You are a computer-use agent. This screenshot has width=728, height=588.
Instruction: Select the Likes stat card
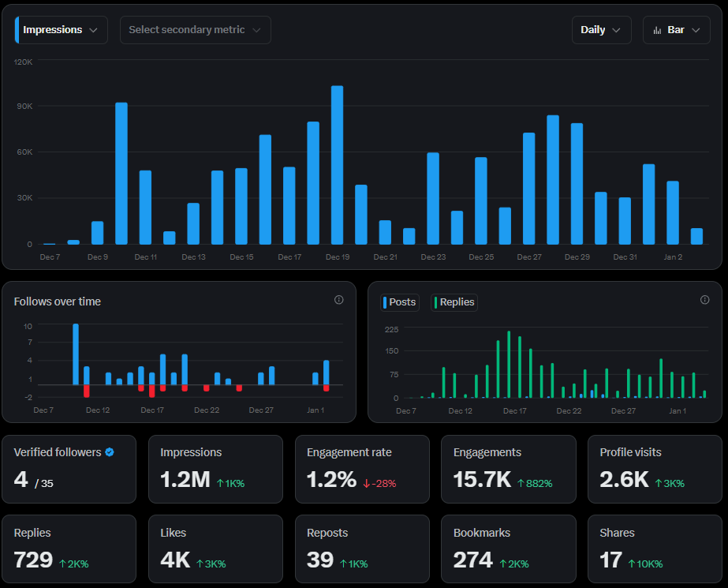tap(215, 549)
